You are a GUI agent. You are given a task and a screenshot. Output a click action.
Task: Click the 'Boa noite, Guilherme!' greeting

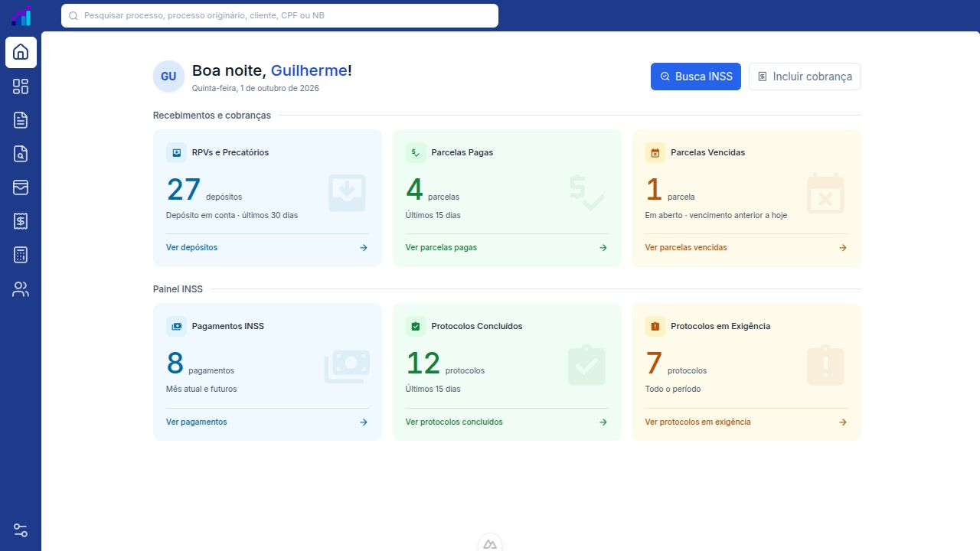click(272, 70)
